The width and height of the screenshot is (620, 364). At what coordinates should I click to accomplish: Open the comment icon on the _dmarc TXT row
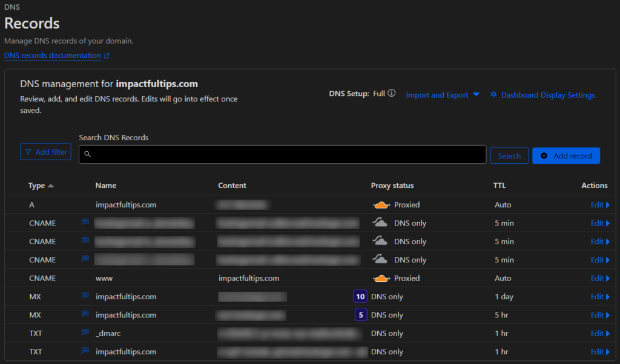pyautogui.click(x=85, y=333)
